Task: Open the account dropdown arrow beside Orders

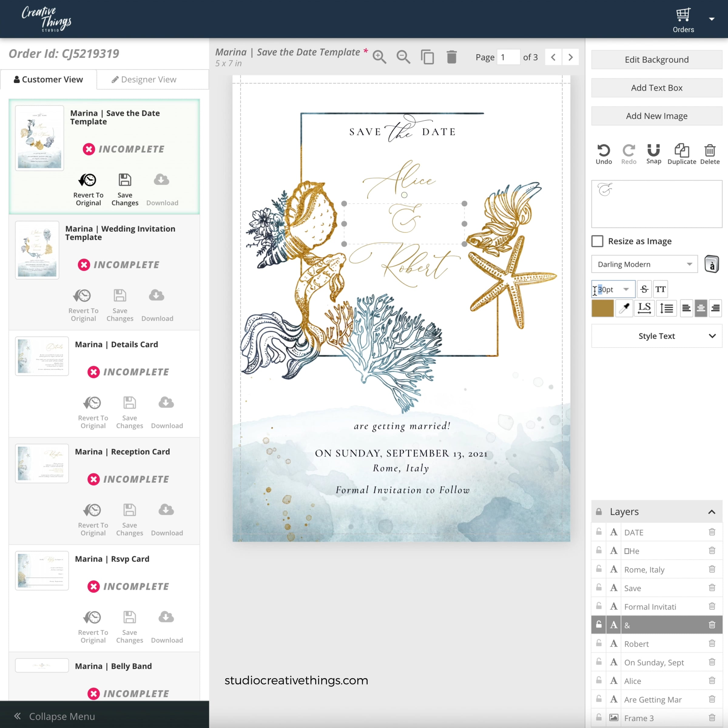Action: [711, 19]
